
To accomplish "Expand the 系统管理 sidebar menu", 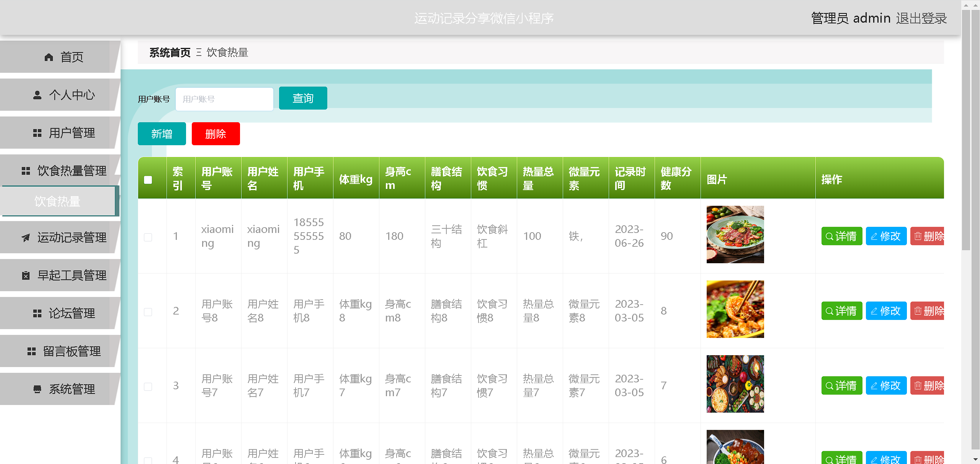I will click(x=72, y=389).
